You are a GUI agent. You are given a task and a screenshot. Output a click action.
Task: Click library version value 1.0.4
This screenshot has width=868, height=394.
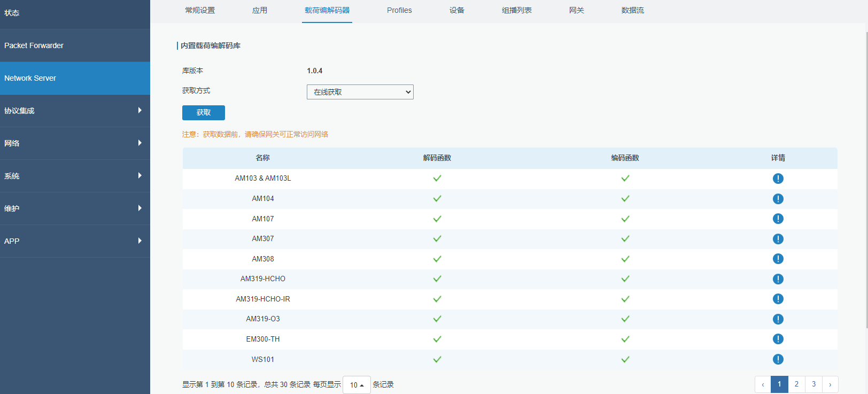coord(315,71)
